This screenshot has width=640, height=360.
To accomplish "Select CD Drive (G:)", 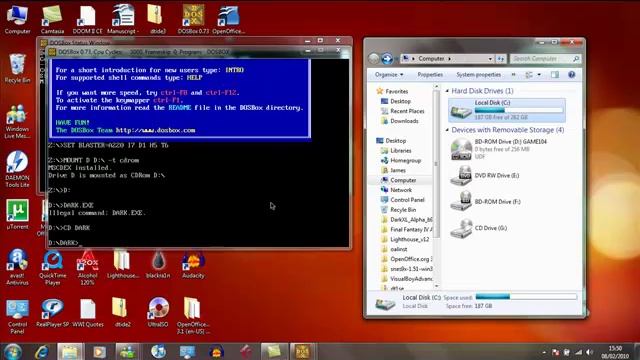I will click(x=506, y=228).
